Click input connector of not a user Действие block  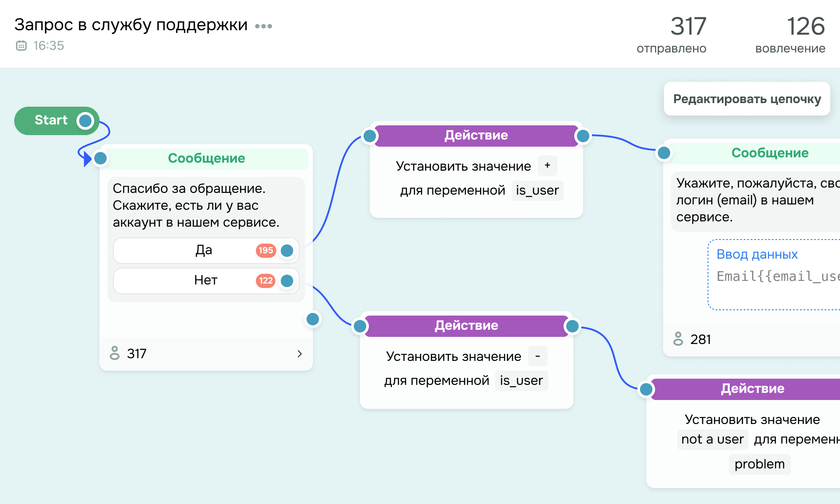[646, 389]
